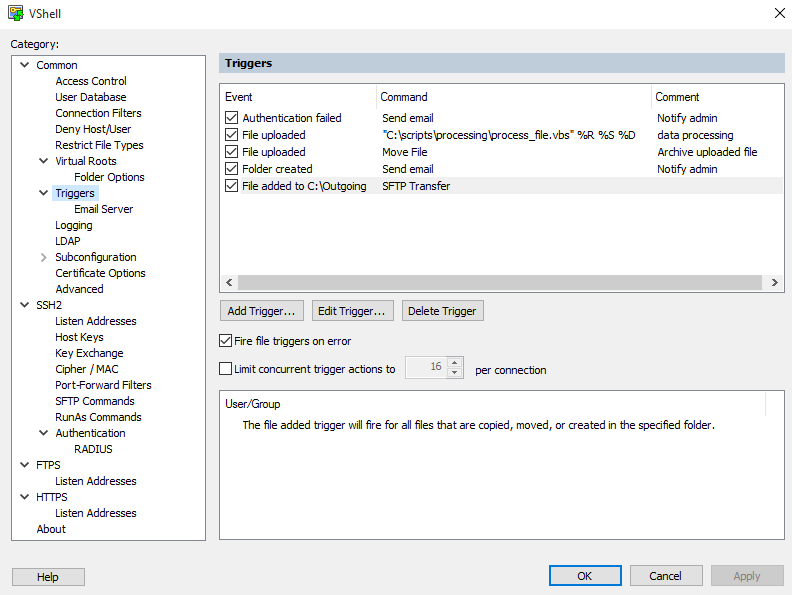Screen dimensions: 792x595
Task: Open Folder Options under Virtual Roots
Action: pyautogui.click(x=109, y=177)
